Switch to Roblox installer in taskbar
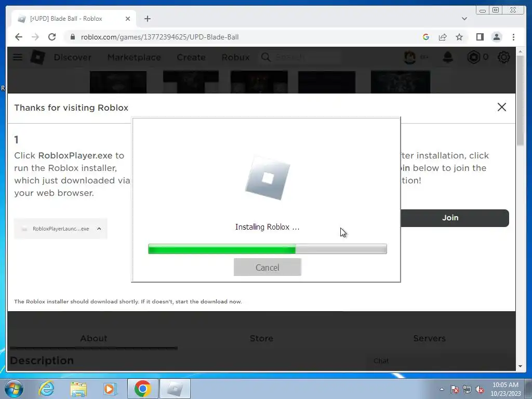This screenshot has width=532, height=399. click(175, 389)
